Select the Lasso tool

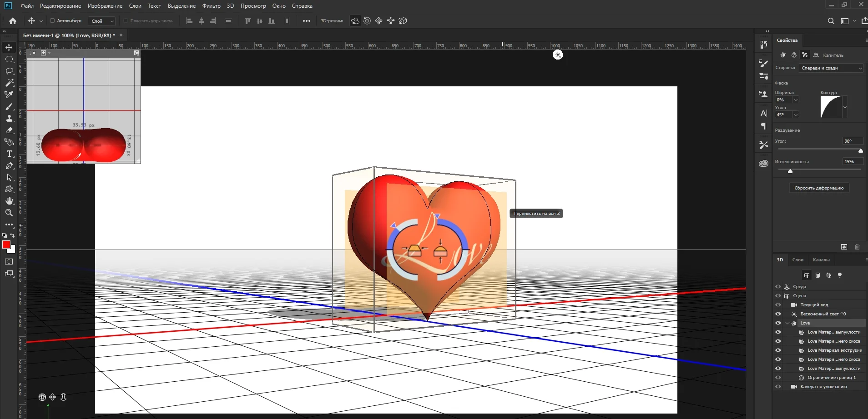click(9, 71)
